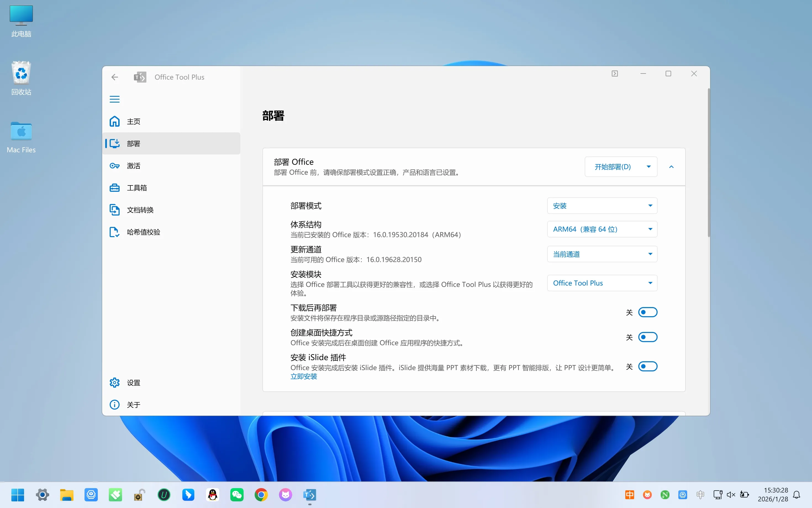Viewport: 812px width, 508px height.
Task: Click the 哈希值校验 hash check icon
Action: click(114, 232)
